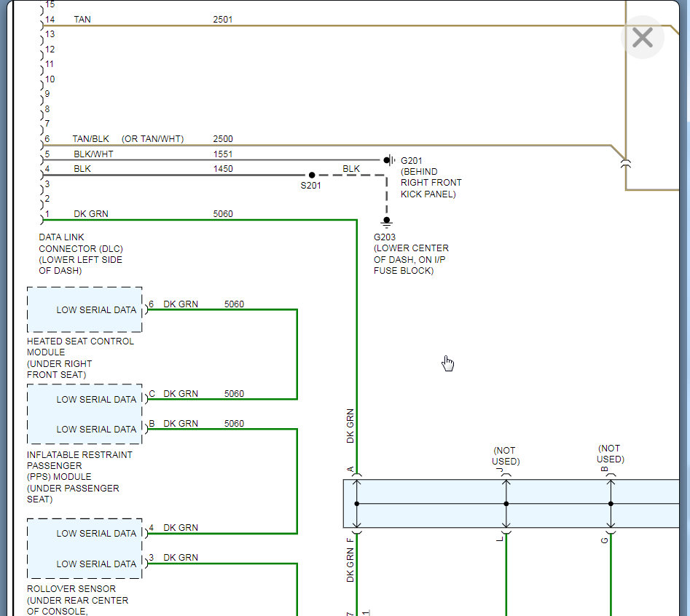Viewport: 690px width, 616px height.
Task: Close the wiring diagram overlay
Action: click(642, 37)
